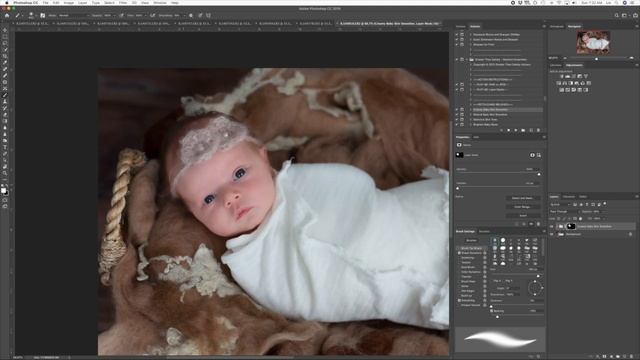Create a new layer in Layers panel
Viewport: 640px width, 360px height.
(x=624, y=356)
